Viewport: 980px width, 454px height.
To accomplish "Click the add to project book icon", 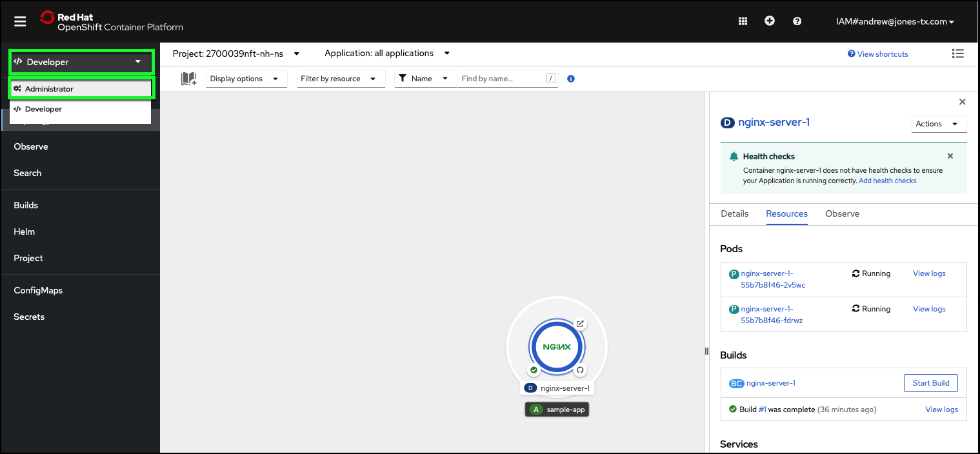I will click(188, 79).
